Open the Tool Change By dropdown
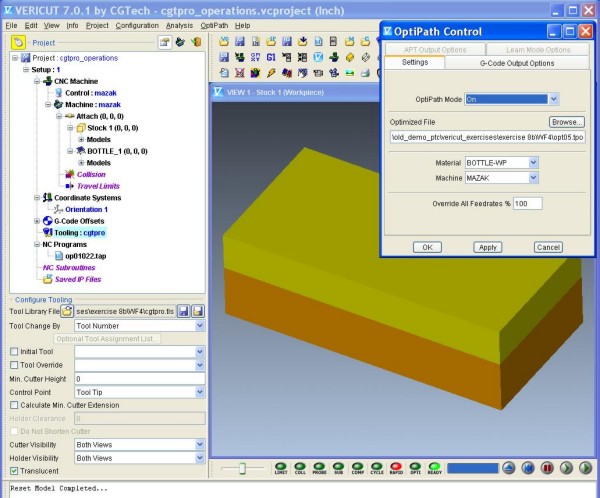Screen dimensions: 600x498 tap(199, 326)
